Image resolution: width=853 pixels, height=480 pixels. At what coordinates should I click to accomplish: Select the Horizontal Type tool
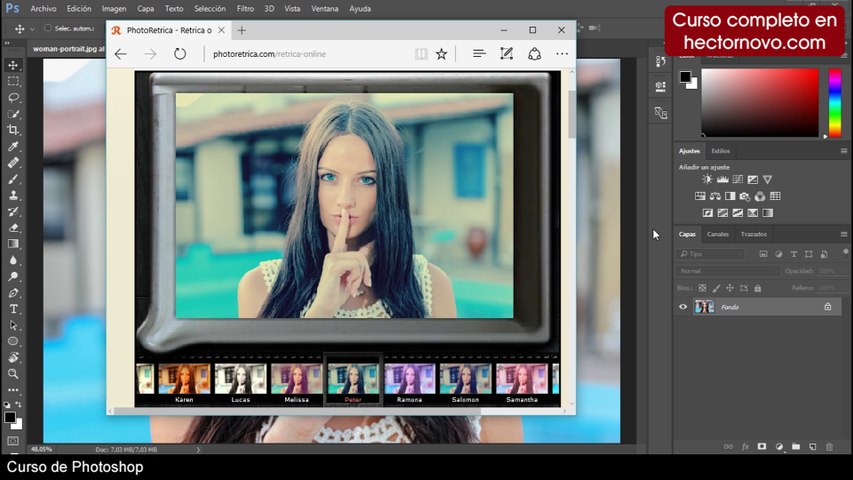click(x=13, y=309)
